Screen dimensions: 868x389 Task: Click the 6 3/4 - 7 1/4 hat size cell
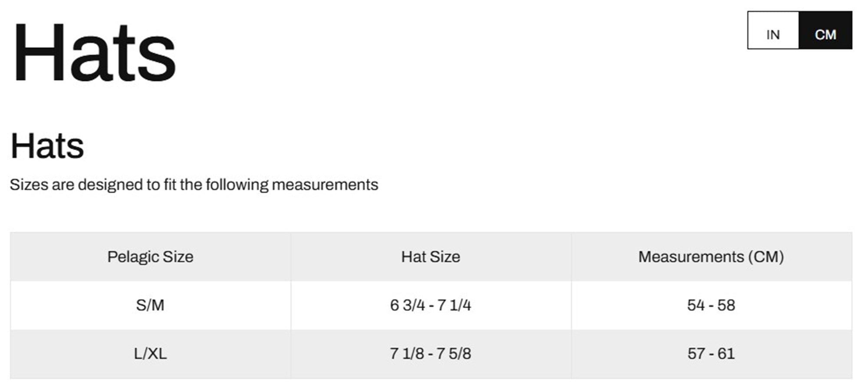click(x=431, y=305)
